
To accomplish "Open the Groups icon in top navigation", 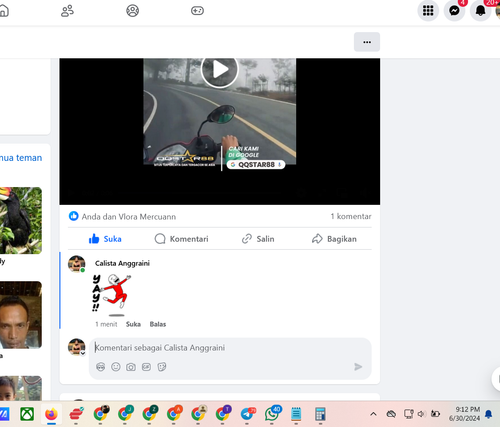I will 132,11.
